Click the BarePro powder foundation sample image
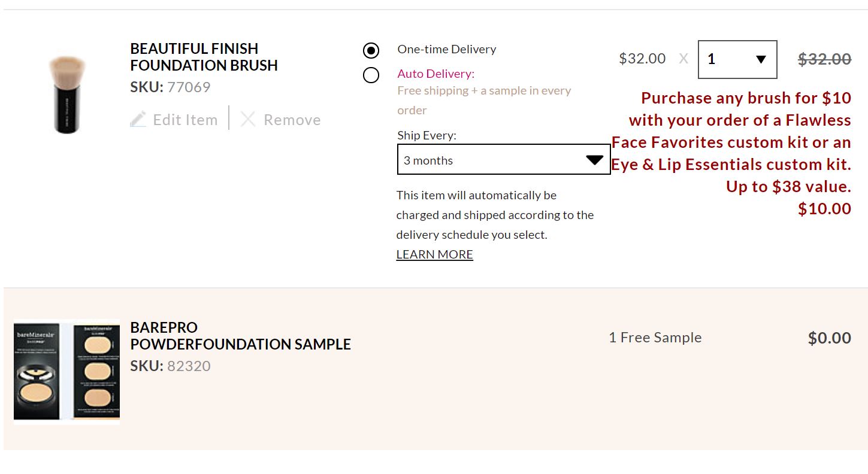Screen dimensions: 868x474 (66, 371)
